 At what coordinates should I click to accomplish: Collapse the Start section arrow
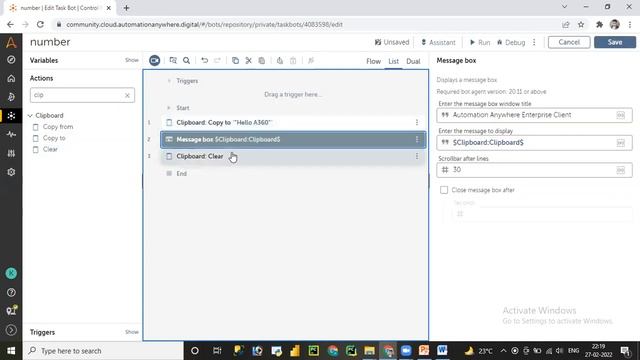(x=169, y=108)
